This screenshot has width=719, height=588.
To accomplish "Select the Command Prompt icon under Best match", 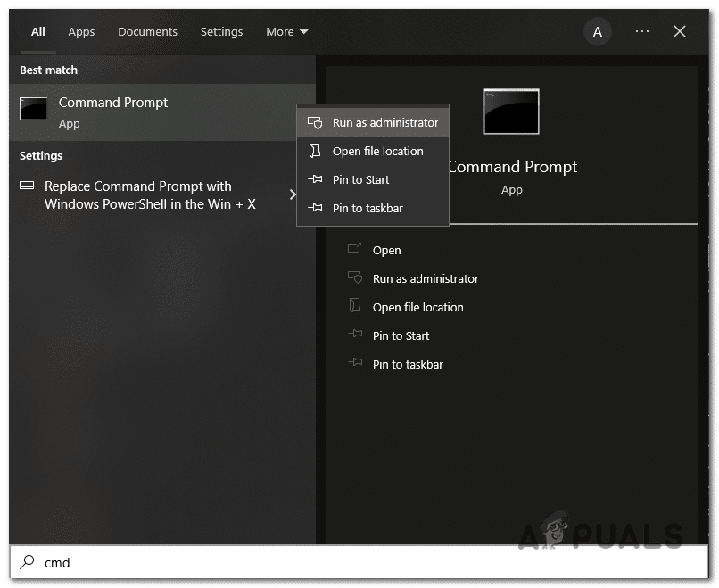I will coord(33,108).
